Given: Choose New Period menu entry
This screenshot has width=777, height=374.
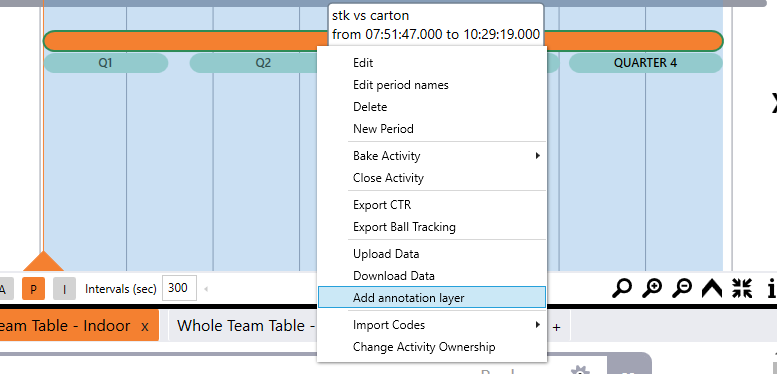Looking at the screenshot, I should (431, 129).
